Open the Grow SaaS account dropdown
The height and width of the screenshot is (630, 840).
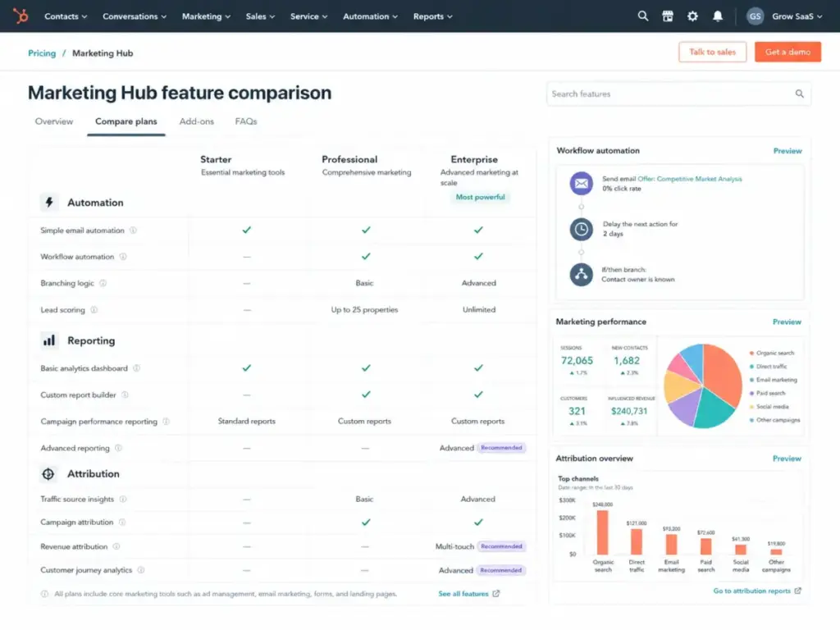coord(797,16)
